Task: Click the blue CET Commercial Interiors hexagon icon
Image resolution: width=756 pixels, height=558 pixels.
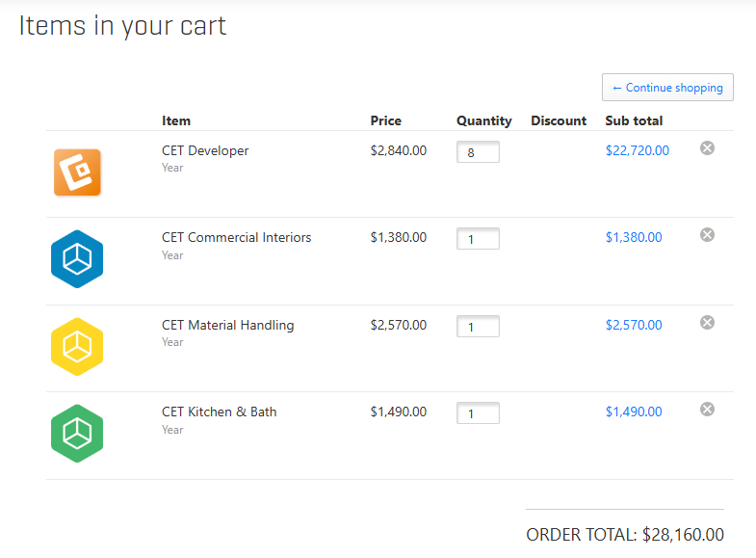Action: point(77,259)
